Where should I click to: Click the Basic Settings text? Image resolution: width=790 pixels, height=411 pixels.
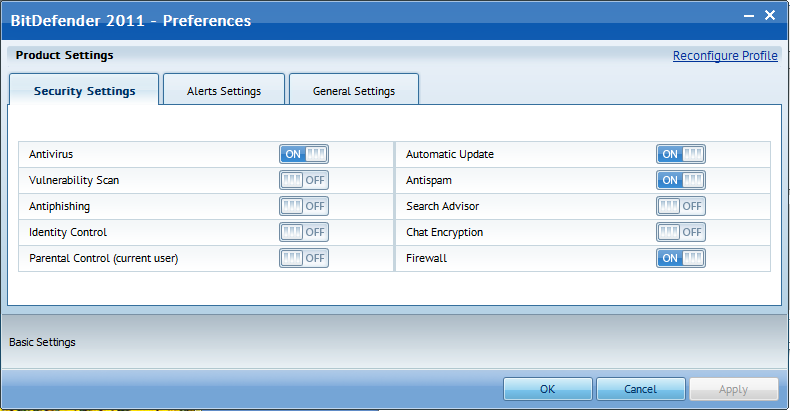[42, 342]
